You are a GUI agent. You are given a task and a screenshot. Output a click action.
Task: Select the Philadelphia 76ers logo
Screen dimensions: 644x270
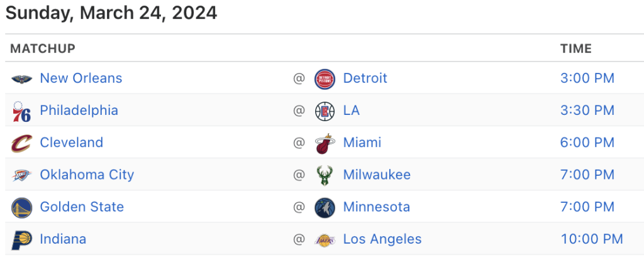[21, 111]
